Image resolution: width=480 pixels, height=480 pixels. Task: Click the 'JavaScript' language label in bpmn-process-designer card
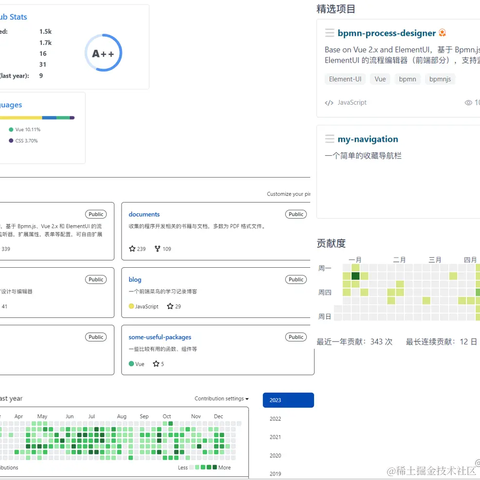click(x=352, y=103)
